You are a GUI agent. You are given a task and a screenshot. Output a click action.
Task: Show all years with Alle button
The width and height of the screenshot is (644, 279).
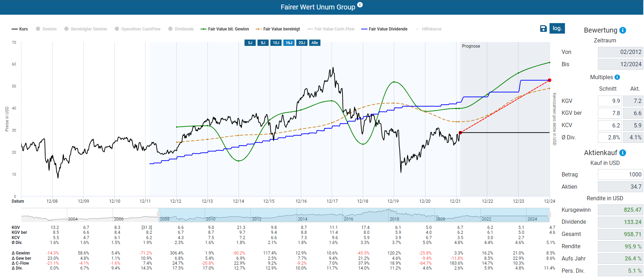(x=315, y=43)
